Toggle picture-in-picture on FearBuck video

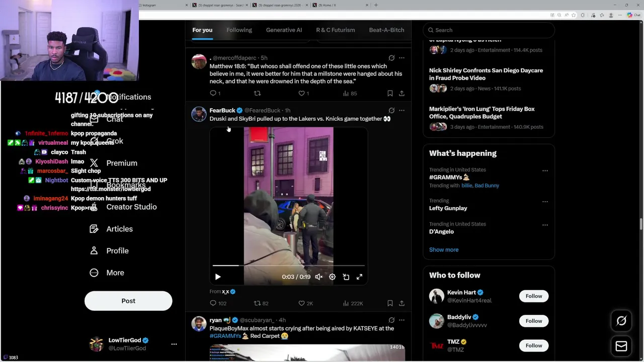tap(346, 277)
